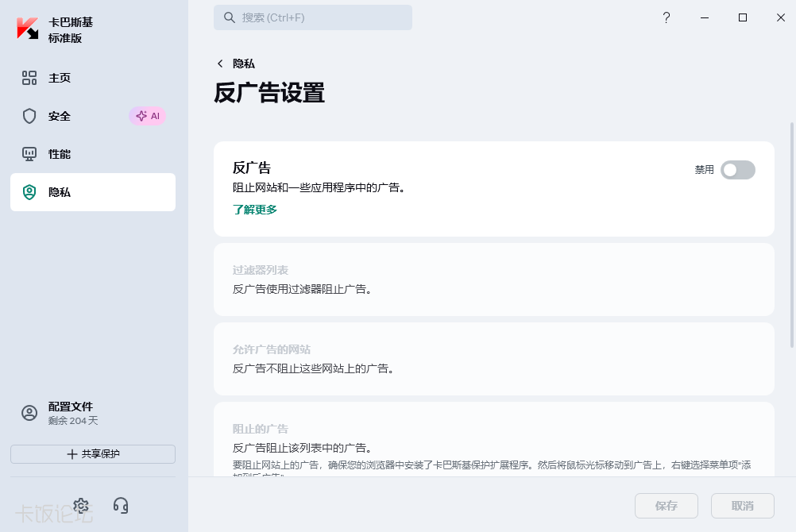Screen dimensions: 796x532
Task: Click the 取消 button
Action: pos(742,506)
